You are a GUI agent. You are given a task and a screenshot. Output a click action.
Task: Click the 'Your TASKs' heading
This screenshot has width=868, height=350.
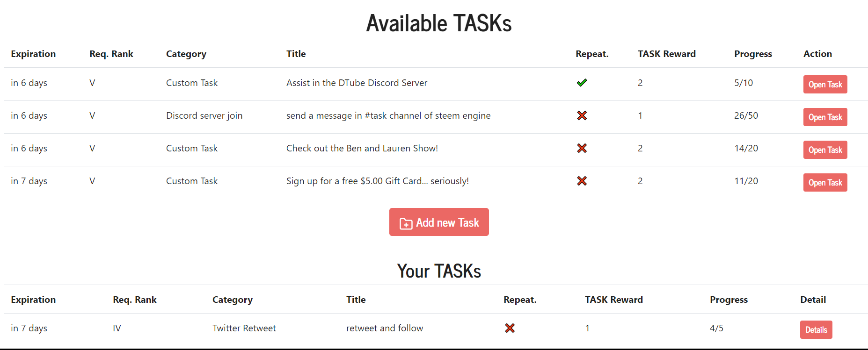tap(439, 271)
